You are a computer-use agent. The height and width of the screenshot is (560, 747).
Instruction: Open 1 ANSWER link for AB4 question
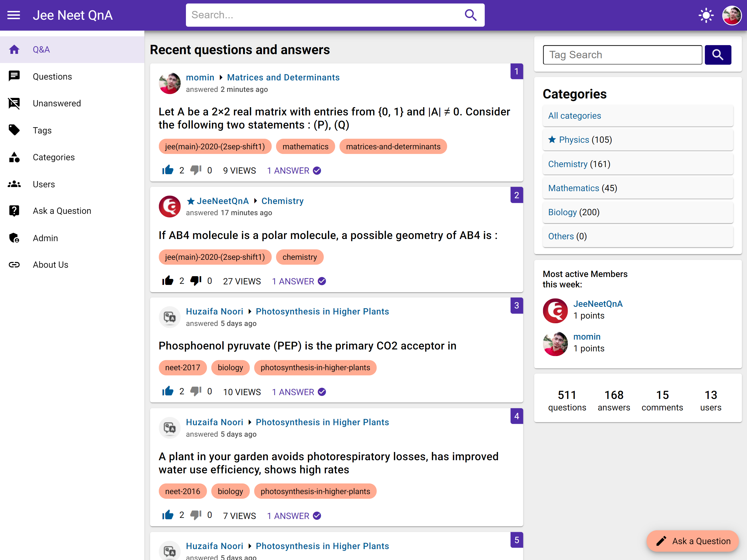(293, 281)
